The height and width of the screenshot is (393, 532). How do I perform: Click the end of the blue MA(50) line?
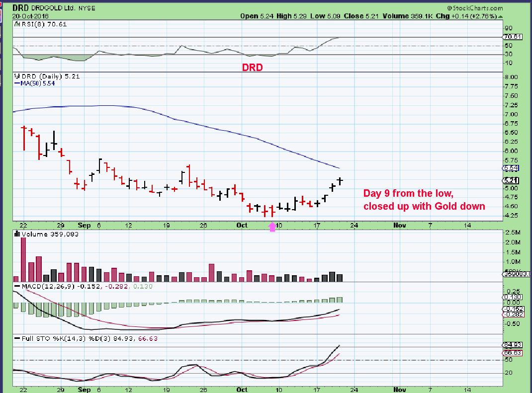(339, 168)
